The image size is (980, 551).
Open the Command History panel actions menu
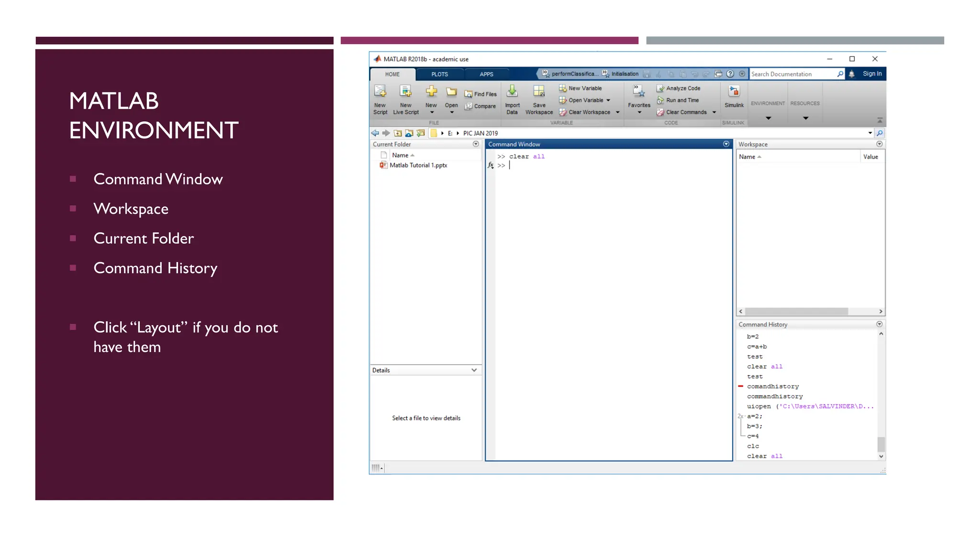879,324
